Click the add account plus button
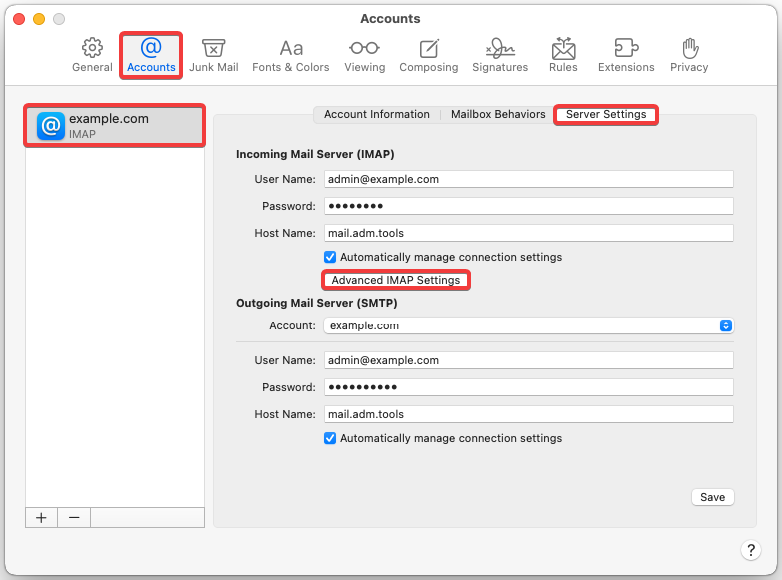The image size is (782, 580). tap(41, 517)
